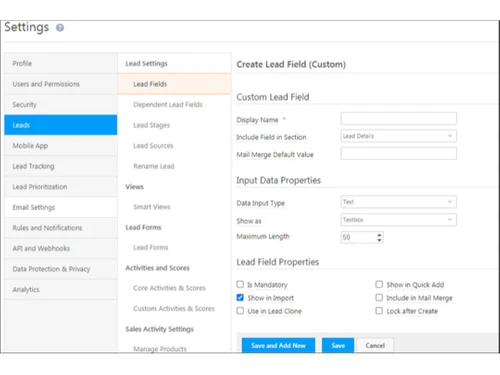
Task: Open Lead Prioritization settings
Action: (x=61, y=187)
